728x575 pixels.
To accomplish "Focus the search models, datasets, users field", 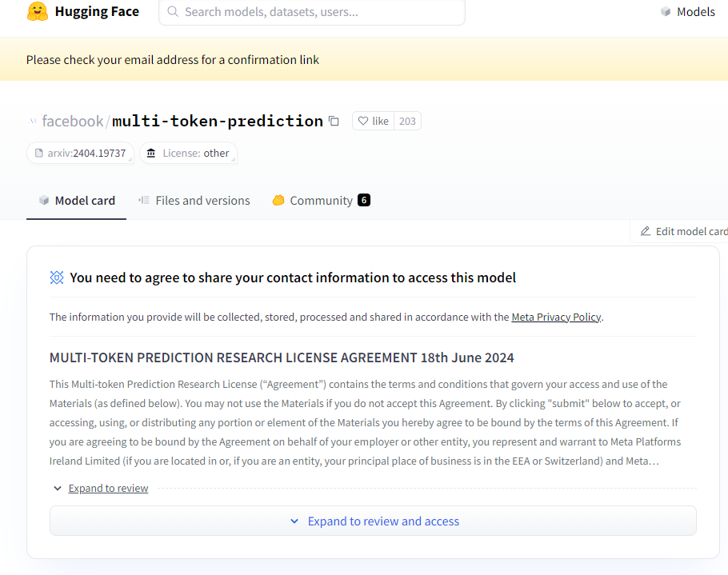I will point(320,12).
